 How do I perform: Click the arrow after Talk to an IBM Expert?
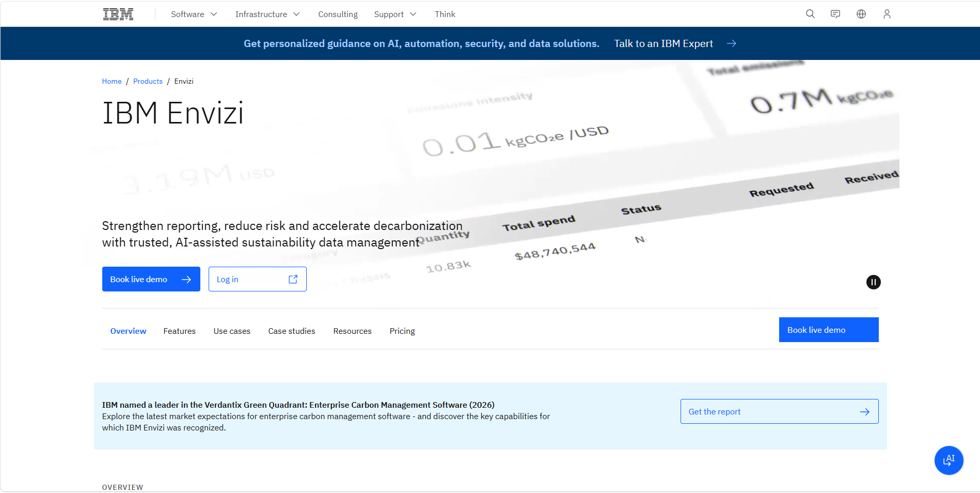pos(732,43)
